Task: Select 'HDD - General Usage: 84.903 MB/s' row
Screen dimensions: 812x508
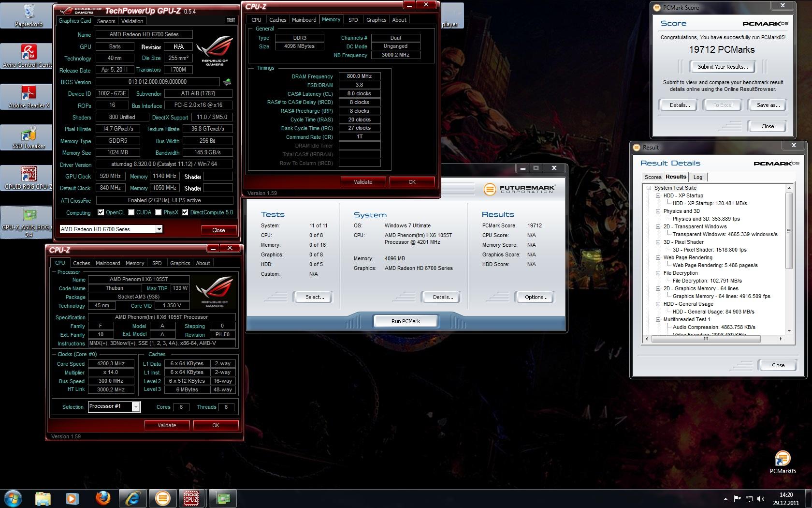Action: (x=713, y=312)
